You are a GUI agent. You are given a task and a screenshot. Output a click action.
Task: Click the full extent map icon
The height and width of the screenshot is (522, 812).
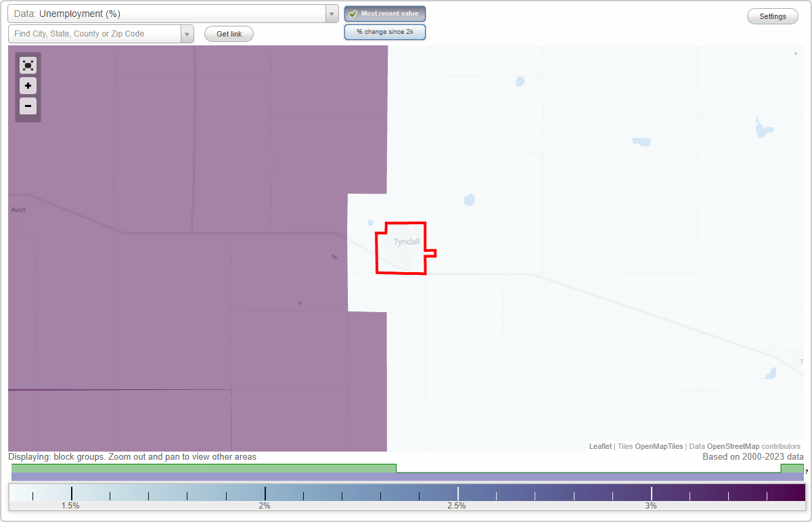(x=28, y=65)
